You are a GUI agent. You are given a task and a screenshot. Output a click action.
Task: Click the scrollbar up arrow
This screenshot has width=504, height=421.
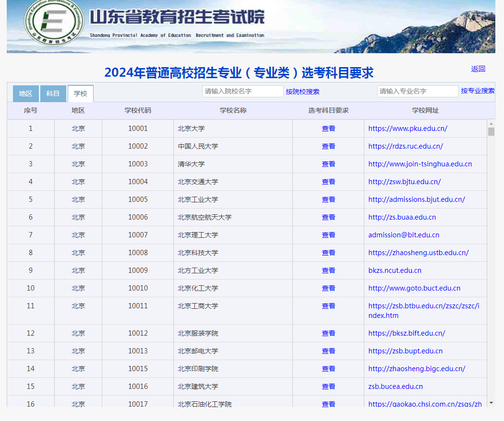click(x=491, y=124)
